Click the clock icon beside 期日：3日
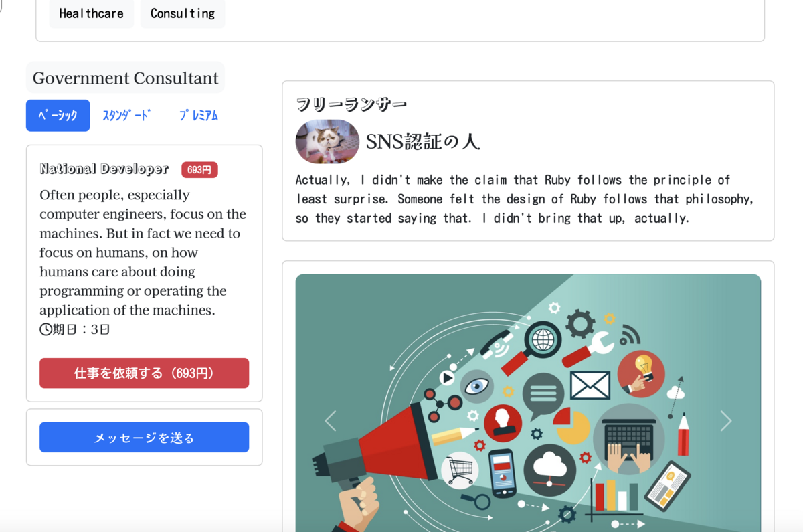The height and width of the screenshot is (532, 803). click(46, 329)
